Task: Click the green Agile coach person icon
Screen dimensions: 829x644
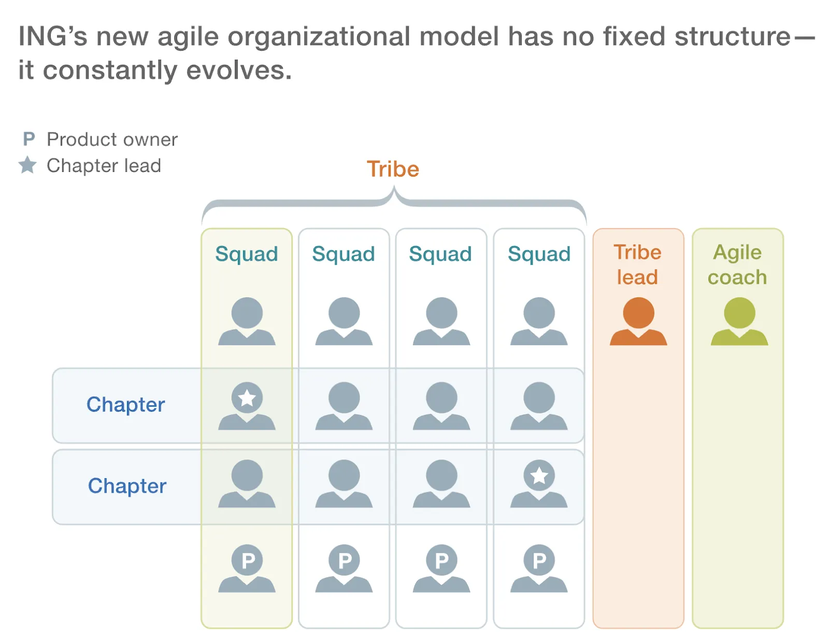Action: [739, 321]
